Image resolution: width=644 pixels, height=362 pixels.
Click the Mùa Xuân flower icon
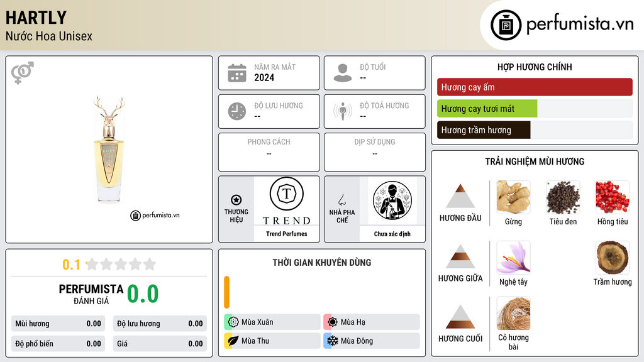click(x=233, y=322)
